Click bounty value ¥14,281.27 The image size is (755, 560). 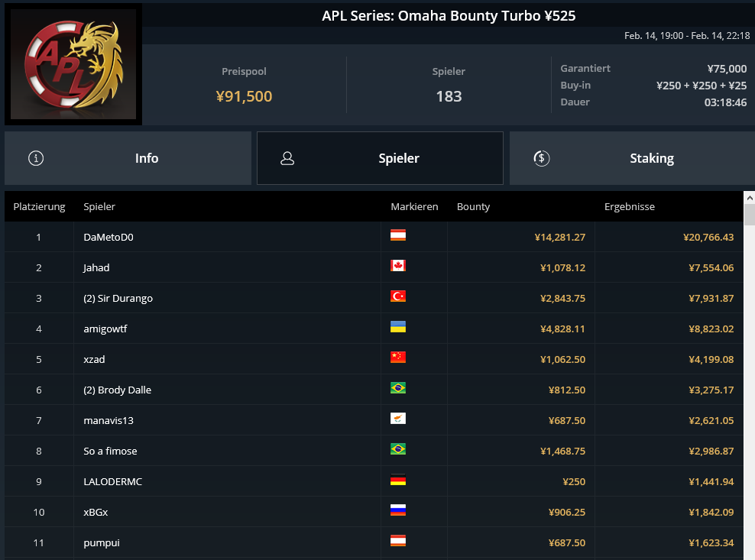(x=560, y=237)
